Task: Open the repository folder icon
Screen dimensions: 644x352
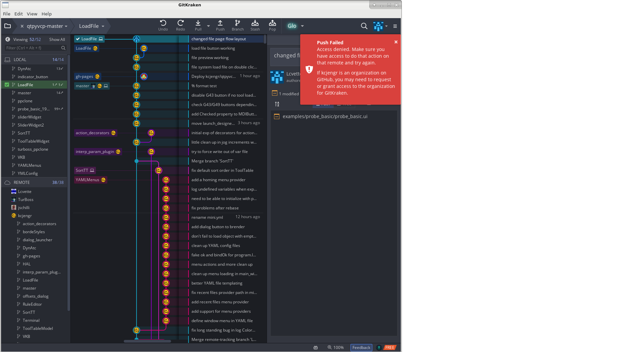Action: coord(7,26)
